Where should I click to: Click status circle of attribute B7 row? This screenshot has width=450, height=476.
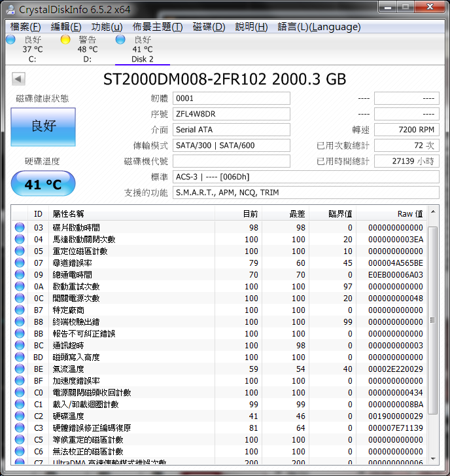pos(20,310)
